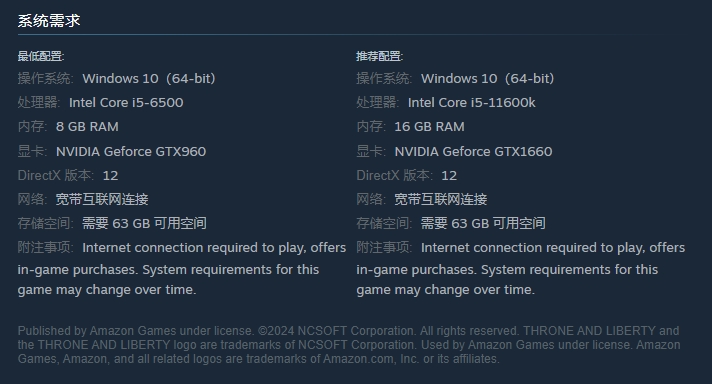Select the 推荐配置 column label
The image size is (712, 384).
380,56
